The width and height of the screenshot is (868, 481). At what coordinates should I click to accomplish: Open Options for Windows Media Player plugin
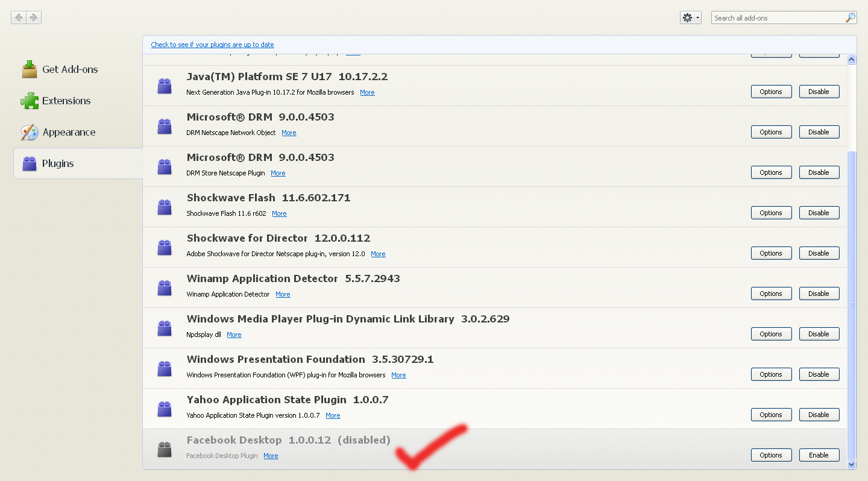[770, 334]
